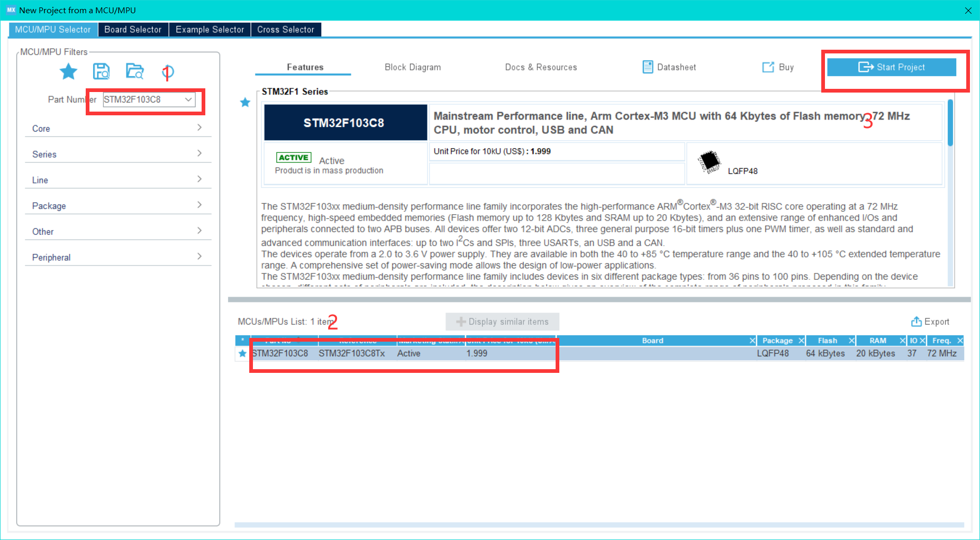Screen dimensions: 980x540
Task: Click the save search filter icon
Action: click(x=101, y=71)
